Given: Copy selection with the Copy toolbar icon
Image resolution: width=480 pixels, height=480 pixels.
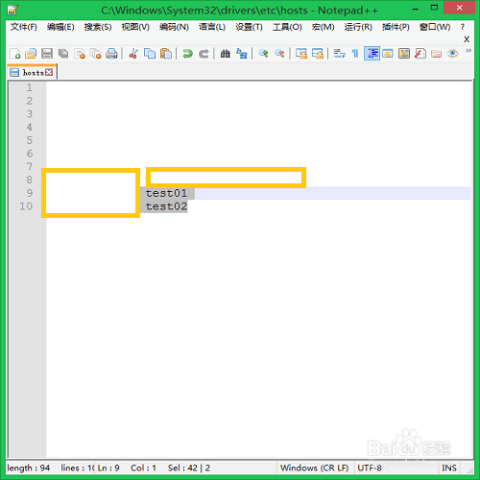Looking at the screenshot, I should [x=150, y=54].
